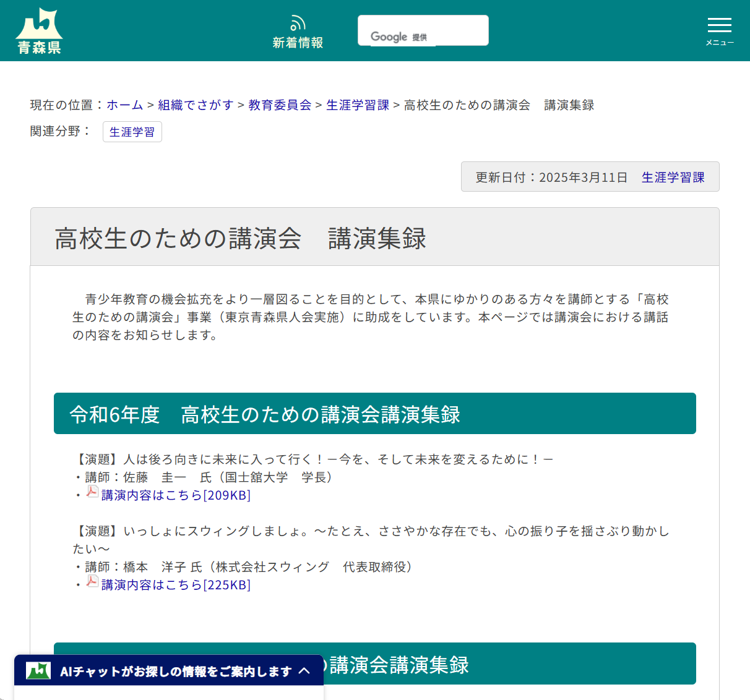The image size is (750, 700).
Task: Open 講演内容はこちら[209KB] PDF document
Action: pyautogui.click(x=174, y=495)
